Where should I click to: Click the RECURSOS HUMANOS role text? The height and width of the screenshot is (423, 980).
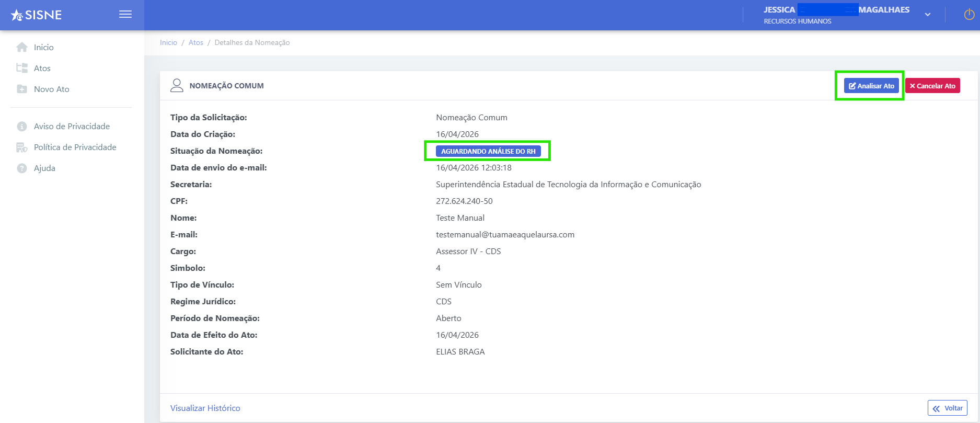tap(798, 21)
